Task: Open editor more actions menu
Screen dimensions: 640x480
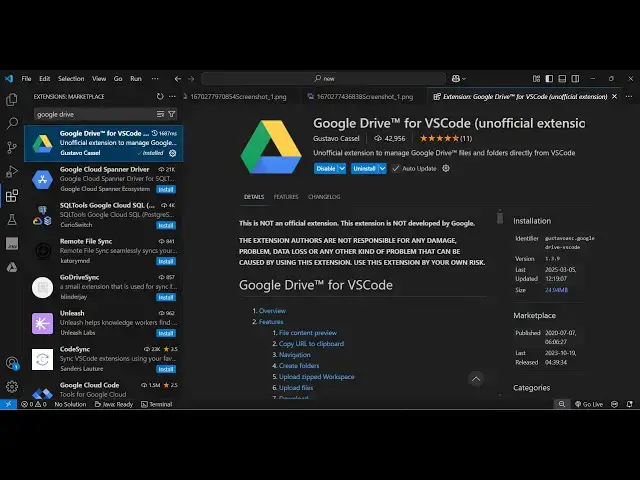Action: pyautogui.click(x=629, y=96)
